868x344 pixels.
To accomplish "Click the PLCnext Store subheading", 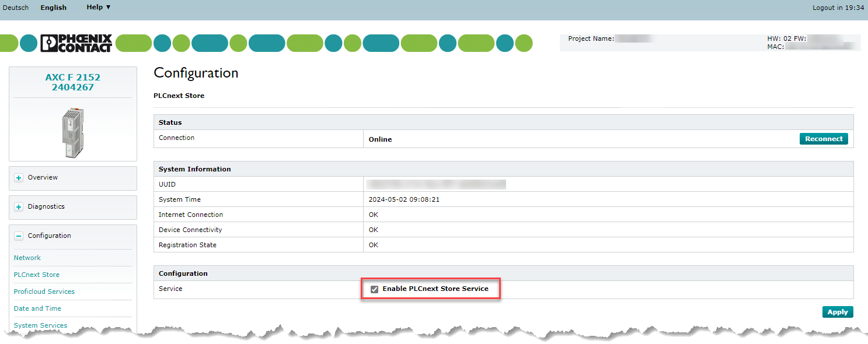I will (x=179, y=96).
